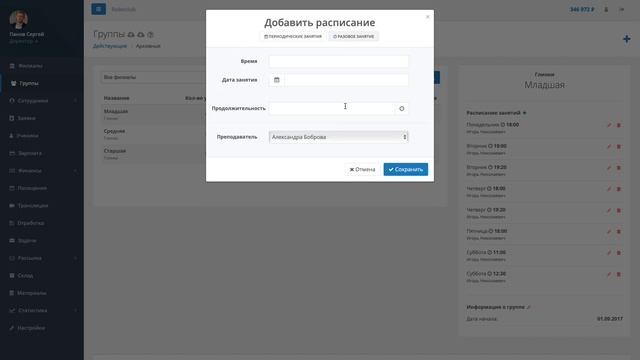Delete the Понедельник 18:00 schedule entry
The height and width of the screenshot is (360, 640).
[619, 125]
